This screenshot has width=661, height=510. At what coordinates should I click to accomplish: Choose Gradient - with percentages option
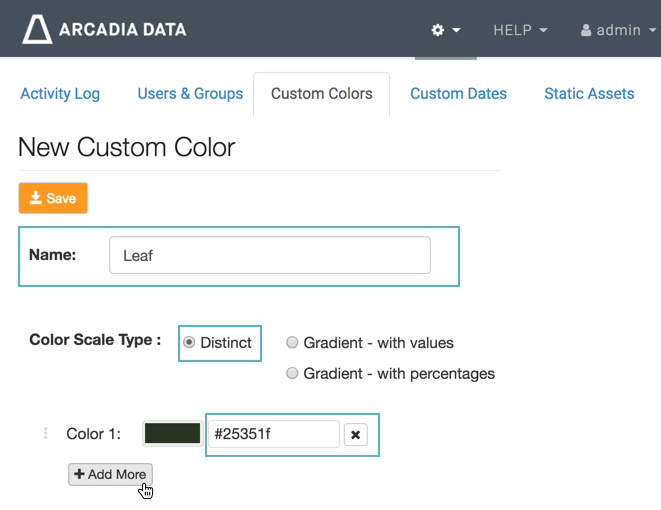click(293, 373)
